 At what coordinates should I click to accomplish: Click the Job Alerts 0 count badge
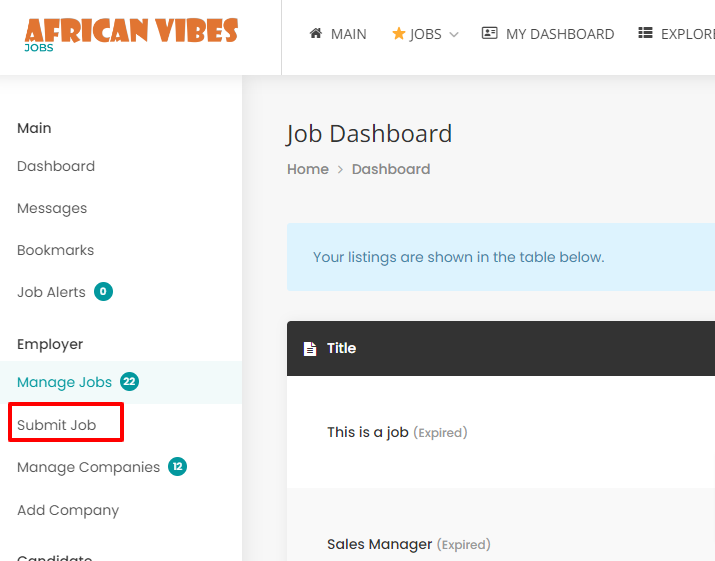pyautogui.click(x=104, y=291)
